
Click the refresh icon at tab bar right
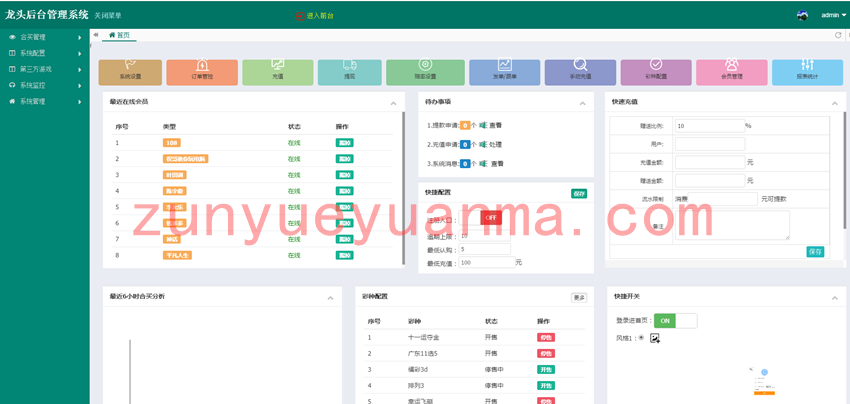(x=838, y=35)
